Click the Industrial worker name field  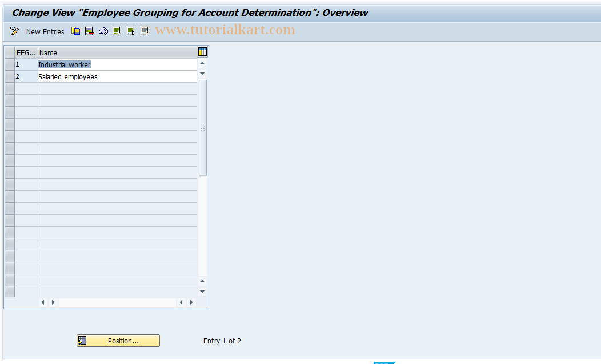coord(117,64)
